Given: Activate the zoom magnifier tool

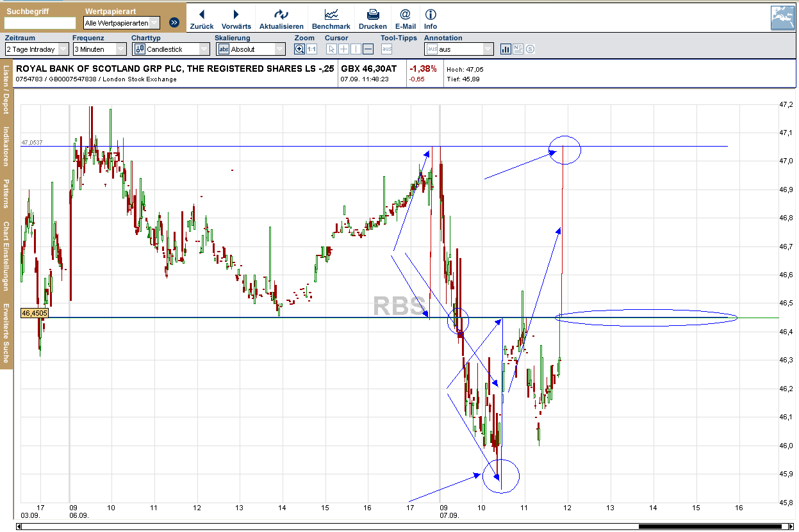Looking at the screenshot, I should point(299,48).
